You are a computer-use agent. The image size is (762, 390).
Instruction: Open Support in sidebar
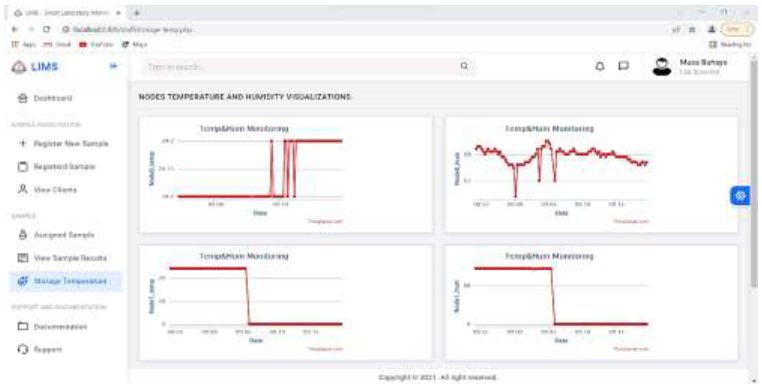pyautogui.click(x=39, y=349)
